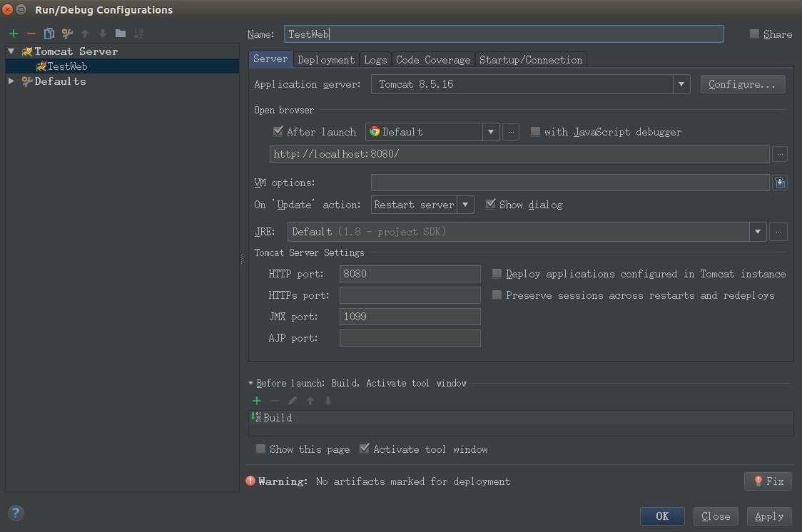802x532 pixels.
Task: Enable Preserve sessions across restarts and redeploys
Action: (497, 295)
